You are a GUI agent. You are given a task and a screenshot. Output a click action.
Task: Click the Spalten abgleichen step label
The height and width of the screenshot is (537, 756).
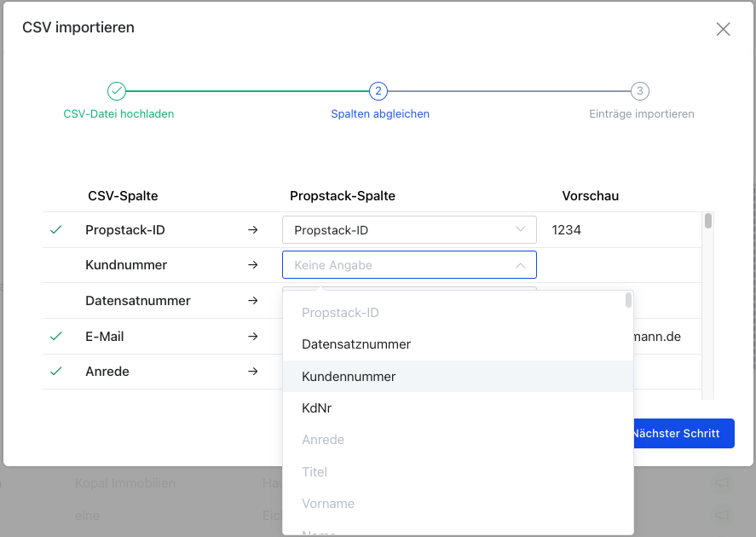click(379, 113)
